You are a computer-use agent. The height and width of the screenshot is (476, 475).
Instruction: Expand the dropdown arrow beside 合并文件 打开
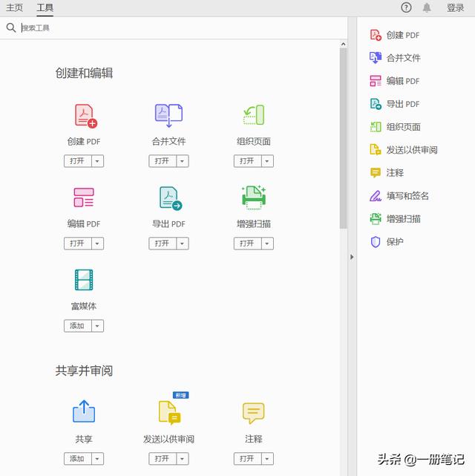(183, 161)
